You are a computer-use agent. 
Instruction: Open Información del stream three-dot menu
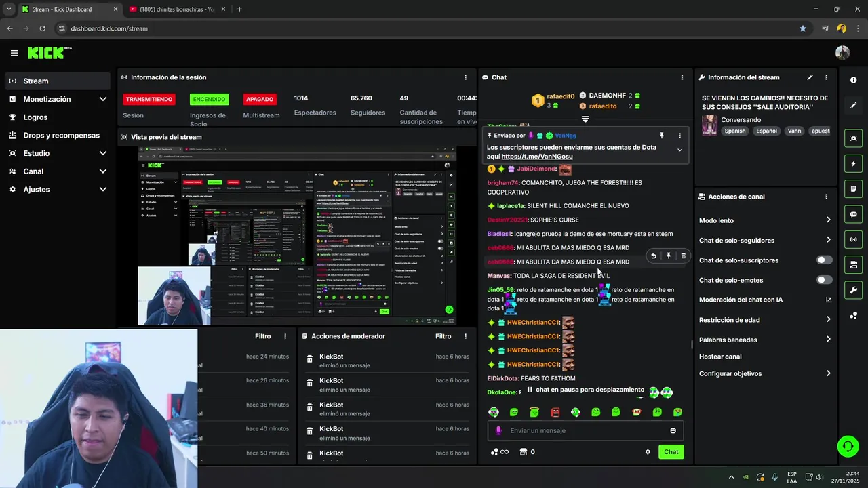[826, 77]
